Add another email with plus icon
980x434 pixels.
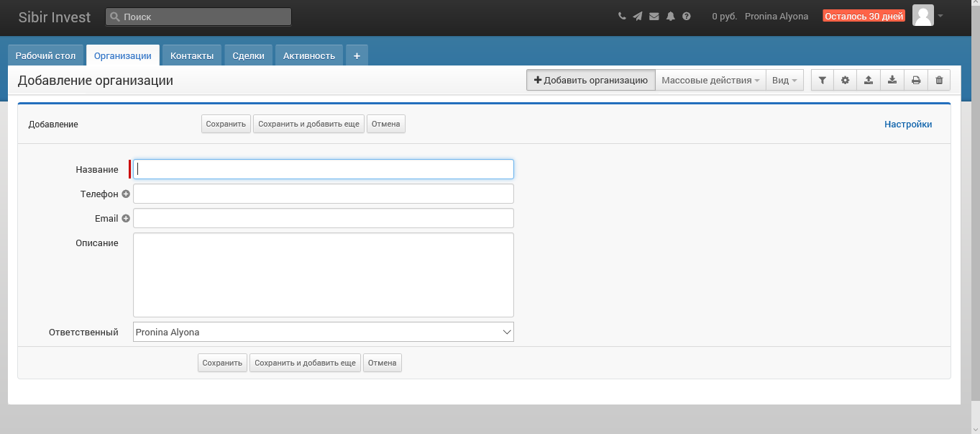coord(126,218)
